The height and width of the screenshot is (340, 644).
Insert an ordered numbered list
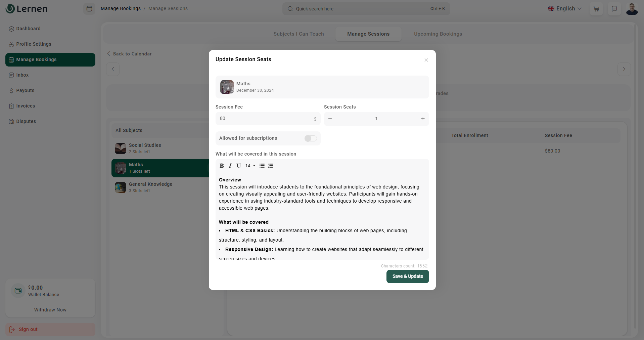tap(271, 166)
